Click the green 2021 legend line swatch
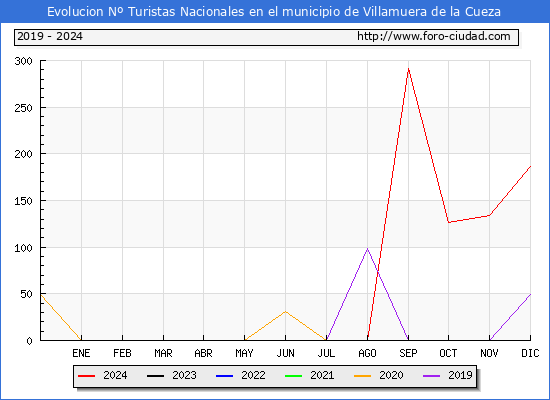This screenshot has width=550, height=400. click(294, 376)
